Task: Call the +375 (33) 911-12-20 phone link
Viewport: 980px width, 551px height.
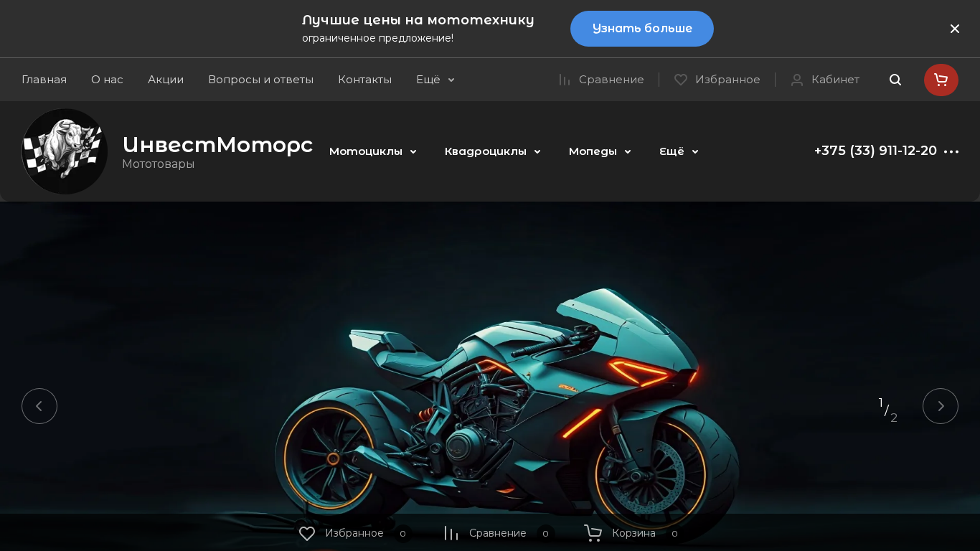Action: pyautogui.click(x=875, y=151)
